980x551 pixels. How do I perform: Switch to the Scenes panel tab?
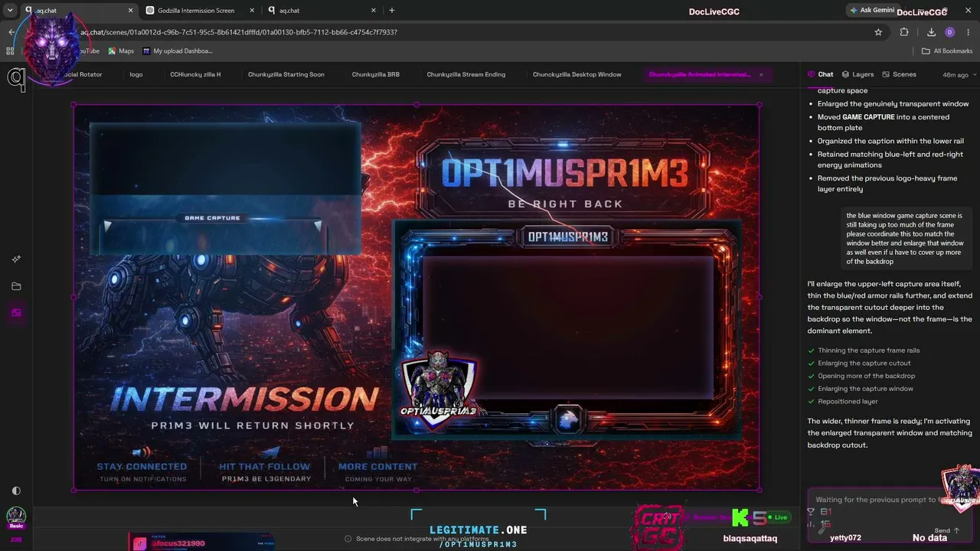coord(899,74)
